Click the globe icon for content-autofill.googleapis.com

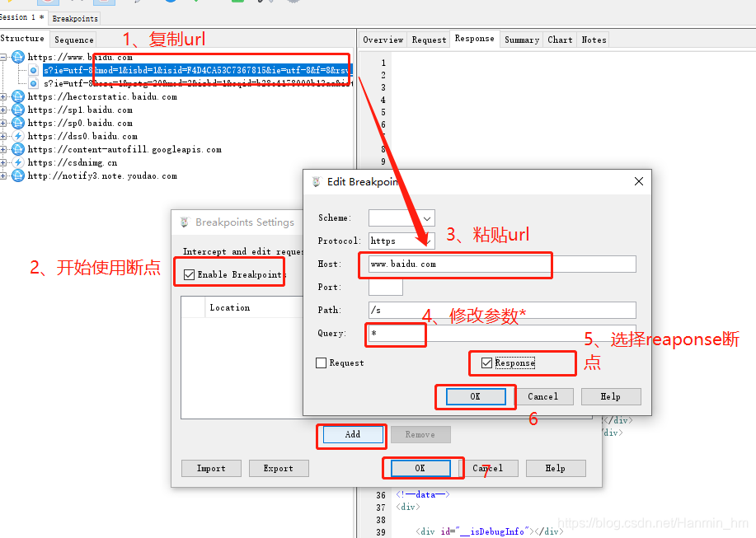(18, 149)
